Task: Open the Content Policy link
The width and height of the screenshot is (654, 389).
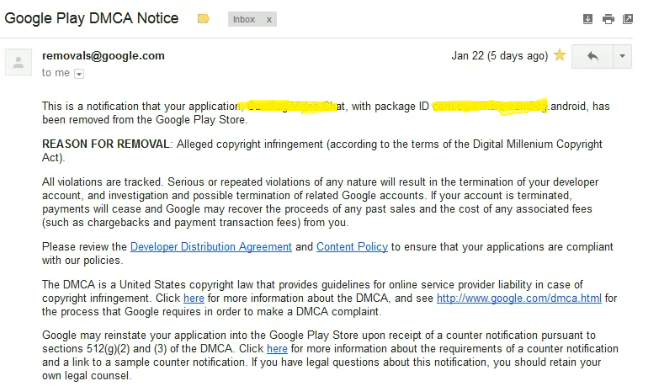Action: [352, 247]
